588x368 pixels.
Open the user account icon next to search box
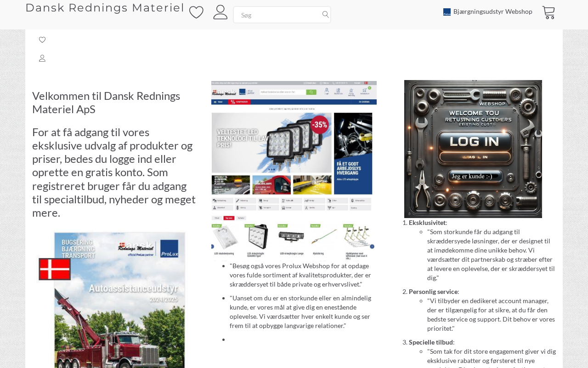pos(220,12)
